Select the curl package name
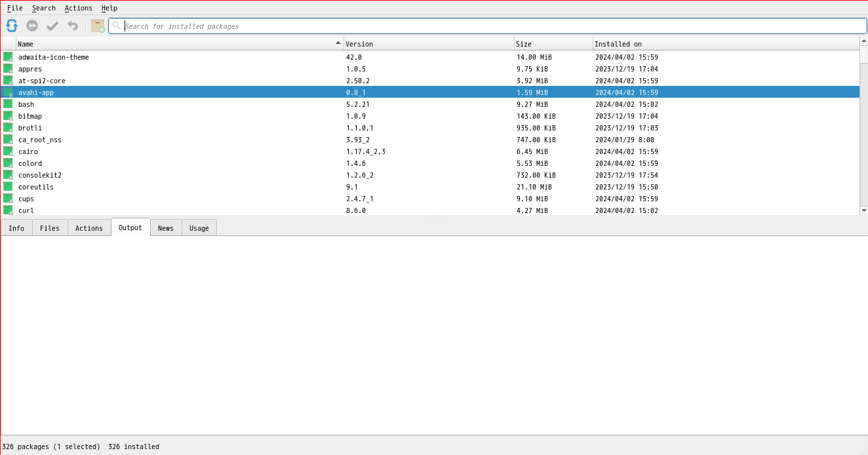The width and height of the screenshot is (868, 455). tap(26, 210)
